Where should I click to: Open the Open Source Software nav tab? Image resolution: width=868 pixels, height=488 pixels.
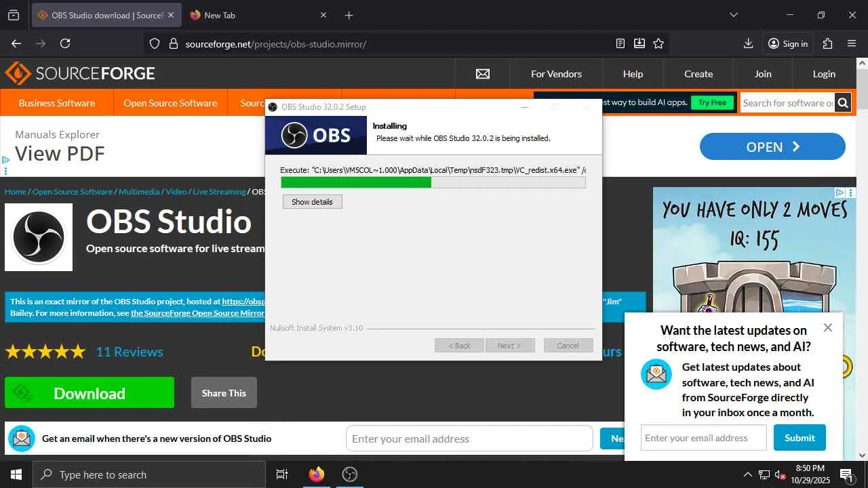pos(170,103)
